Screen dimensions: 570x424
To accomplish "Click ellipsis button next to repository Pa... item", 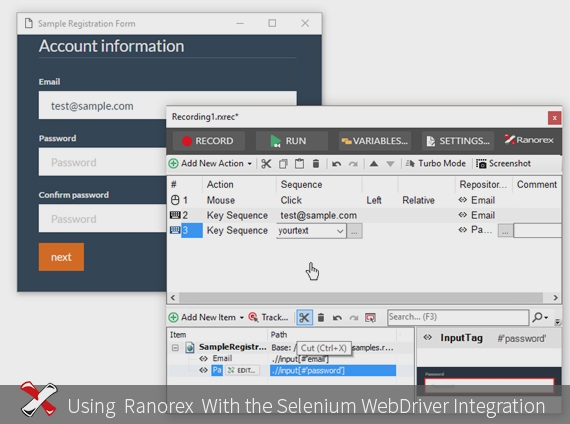I will 505,231.
